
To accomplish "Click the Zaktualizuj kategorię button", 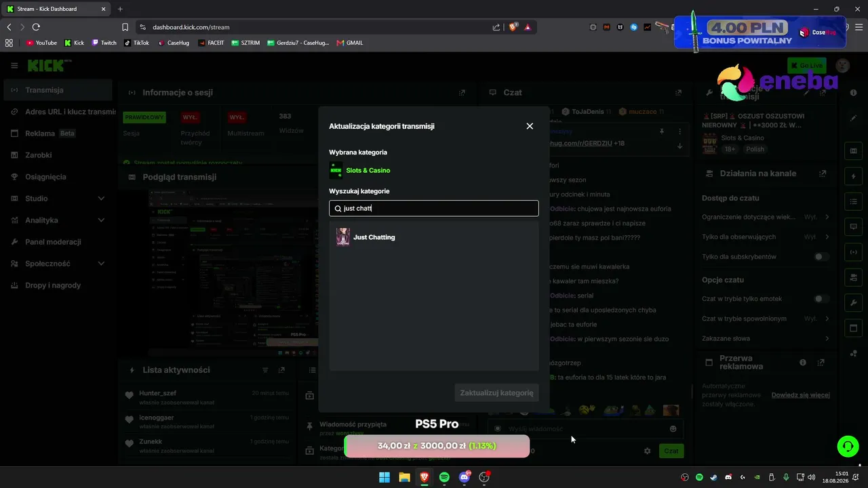I will (x=496, y=392).
